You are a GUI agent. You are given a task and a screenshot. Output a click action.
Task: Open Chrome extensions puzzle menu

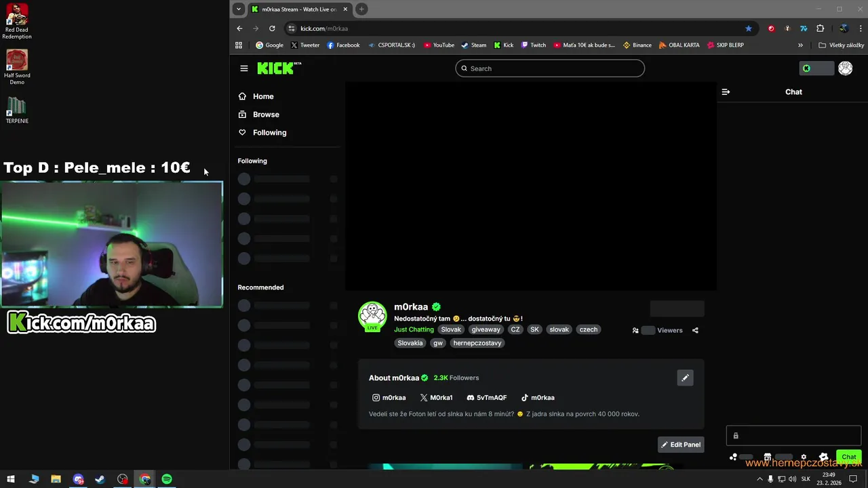821,28
